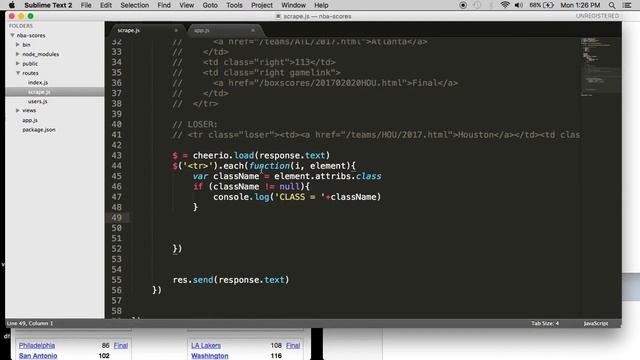Image resolution: width=640 pixels, height=360 pixels.
Task: Change Tab Size: 4 setting
Action: pyautogui.click(x=545, y=323)
